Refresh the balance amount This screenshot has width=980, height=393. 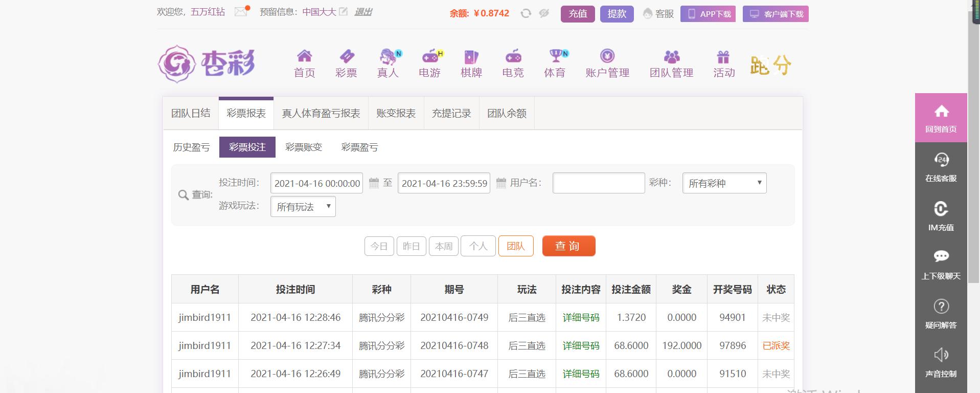click(526, 14)
